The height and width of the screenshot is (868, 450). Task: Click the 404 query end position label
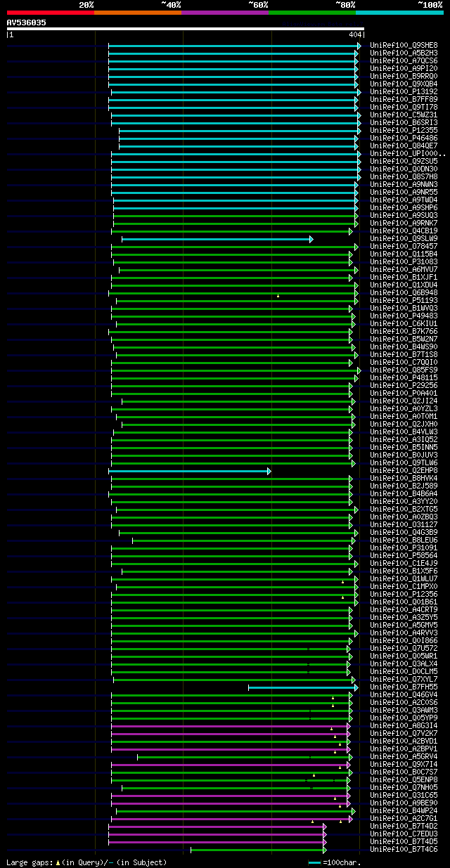354,34
